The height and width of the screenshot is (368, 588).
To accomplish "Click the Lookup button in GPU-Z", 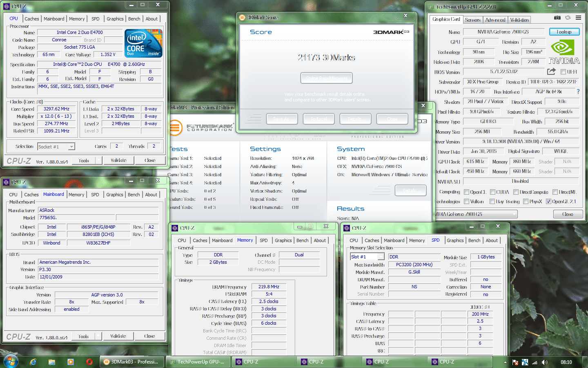I will (564, 32).
